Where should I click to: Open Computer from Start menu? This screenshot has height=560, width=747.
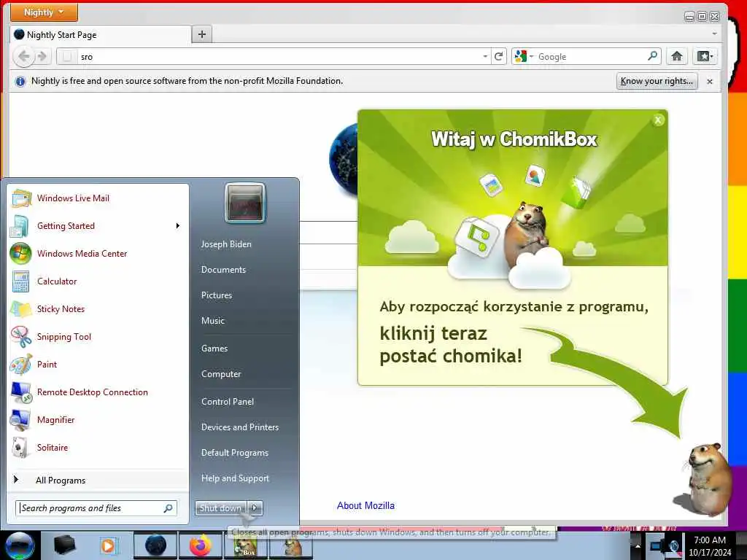pyautogui.click(x=221, y=374)
